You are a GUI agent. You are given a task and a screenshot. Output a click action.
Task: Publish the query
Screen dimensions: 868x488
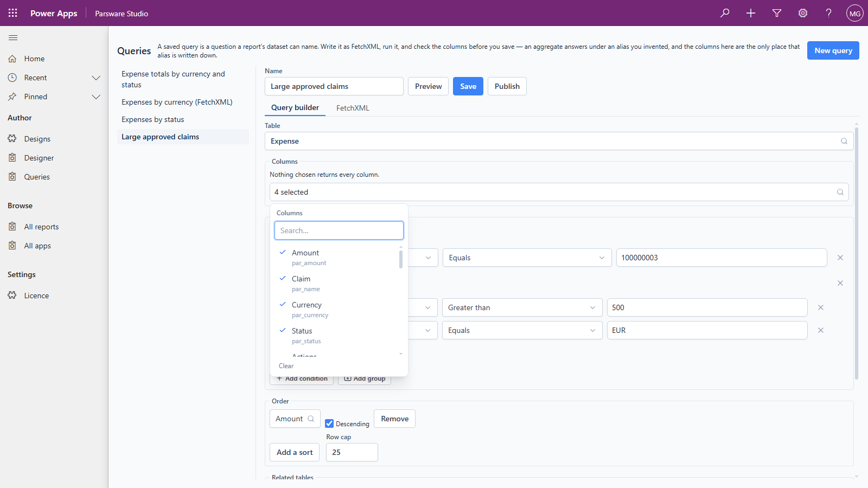pyautogui.click(x=507, y=86)
